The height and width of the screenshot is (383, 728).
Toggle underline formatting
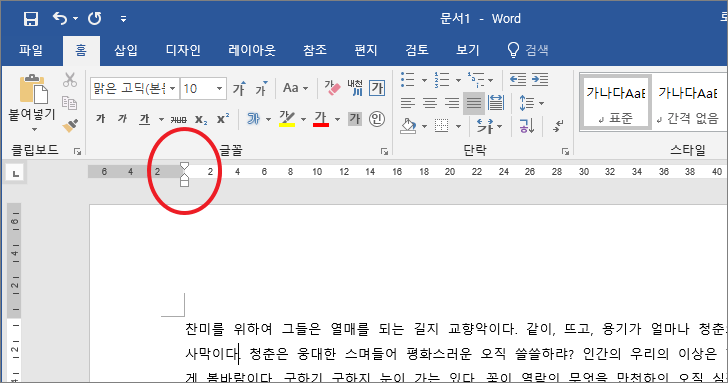point(145,119)
